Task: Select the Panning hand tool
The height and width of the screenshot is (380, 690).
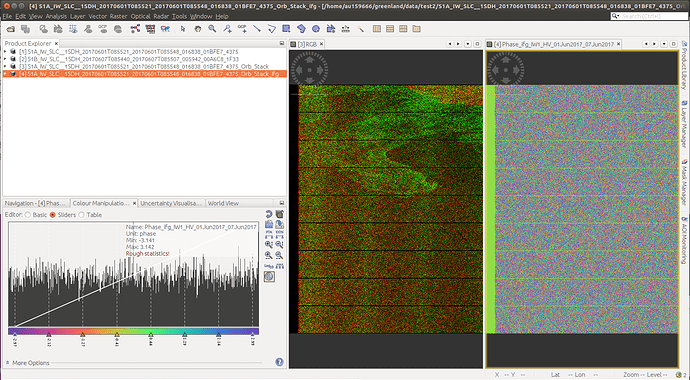Action: (x=198, y=29)
